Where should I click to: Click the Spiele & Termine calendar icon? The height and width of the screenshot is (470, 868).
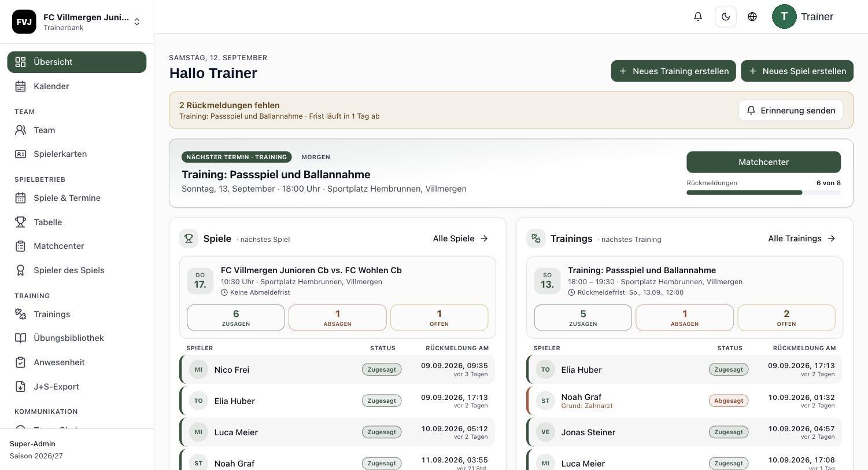click(20, 198)
